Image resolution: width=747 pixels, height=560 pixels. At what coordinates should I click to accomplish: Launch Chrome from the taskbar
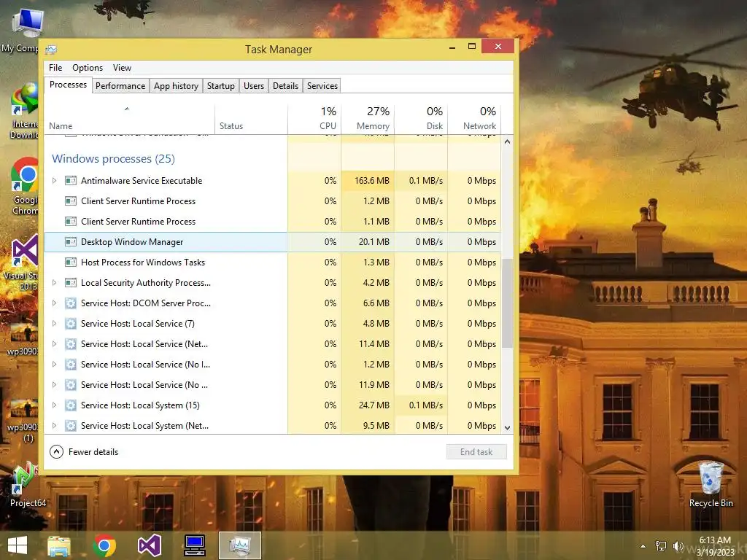coord(104,545)
